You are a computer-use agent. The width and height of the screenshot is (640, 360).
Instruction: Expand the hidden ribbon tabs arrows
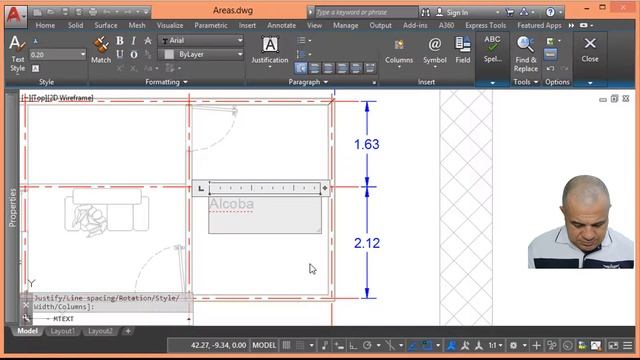(571, 25)
